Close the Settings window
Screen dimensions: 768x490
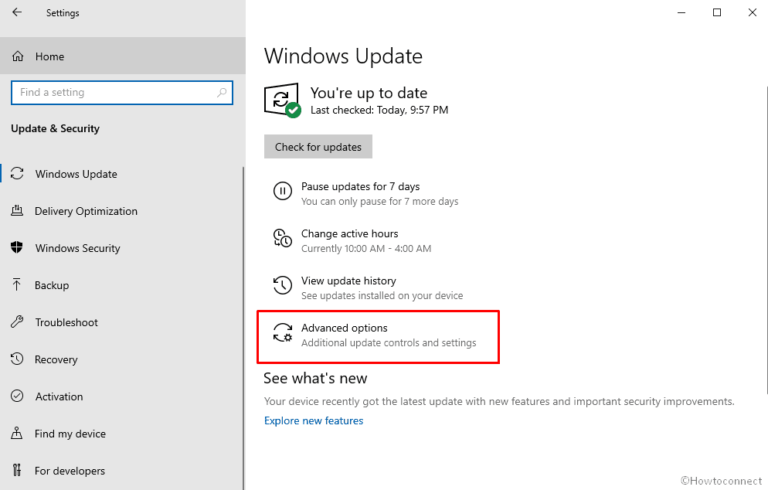[x=752, y=12]
